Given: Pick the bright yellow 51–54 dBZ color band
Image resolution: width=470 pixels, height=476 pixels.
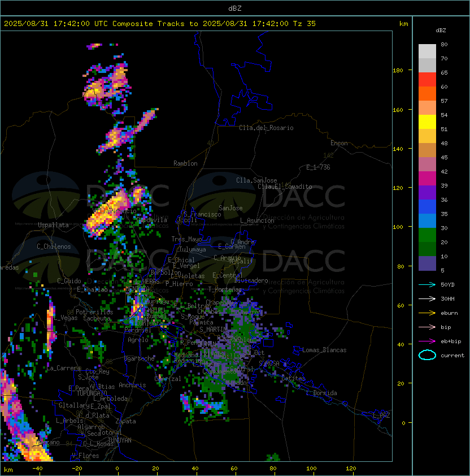Looking at the screenshot, I should point(427,122).
